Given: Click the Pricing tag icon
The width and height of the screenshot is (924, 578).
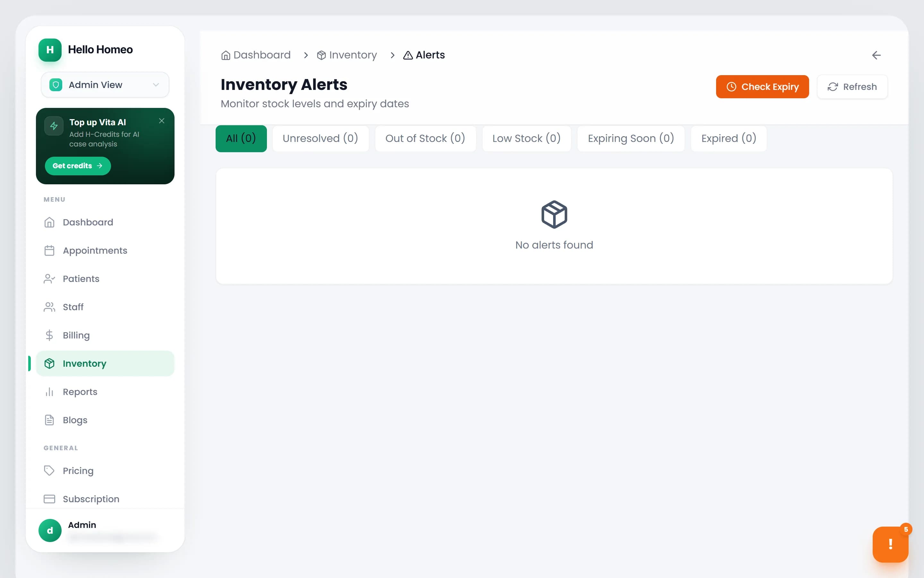Looking at the screenshot, I should coord(49,470).
